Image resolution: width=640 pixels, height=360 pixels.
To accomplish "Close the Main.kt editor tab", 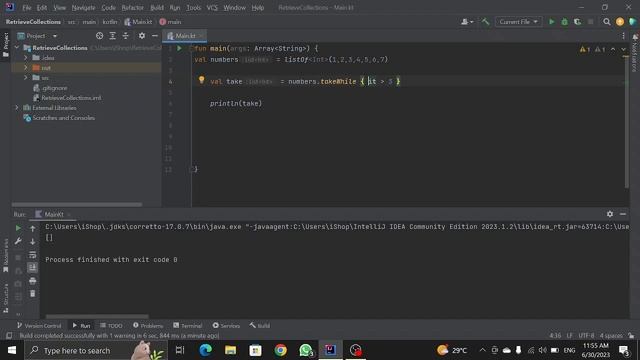I will 201,36.
